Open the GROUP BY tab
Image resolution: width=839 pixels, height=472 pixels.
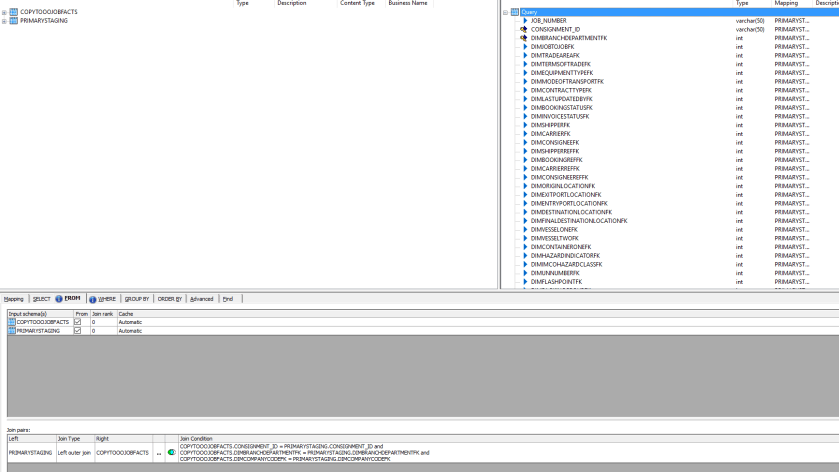tap(137, 299)
